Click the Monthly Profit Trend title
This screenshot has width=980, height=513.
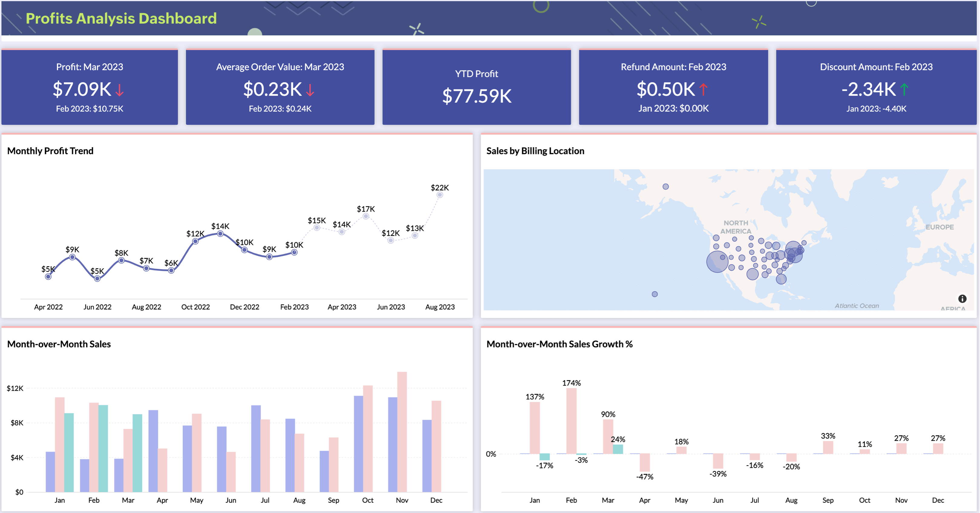click(x=50, y=151)
